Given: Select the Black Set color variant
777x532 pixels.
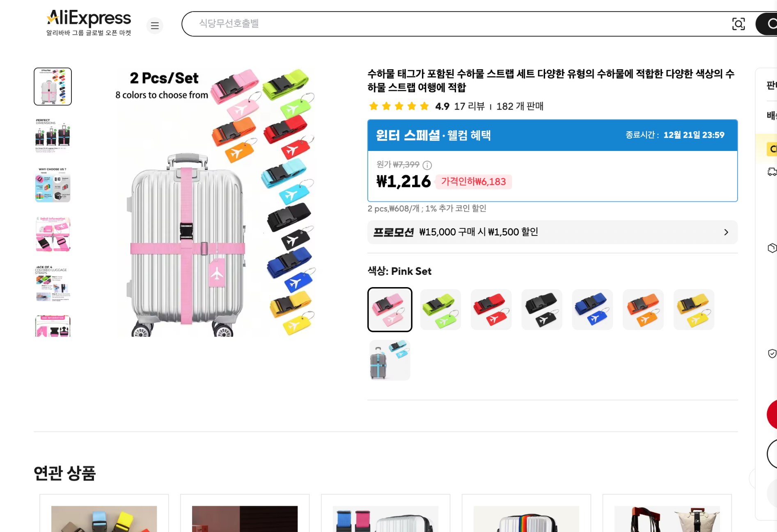Looking at the screenshot, I should click(x=542, y=309).
